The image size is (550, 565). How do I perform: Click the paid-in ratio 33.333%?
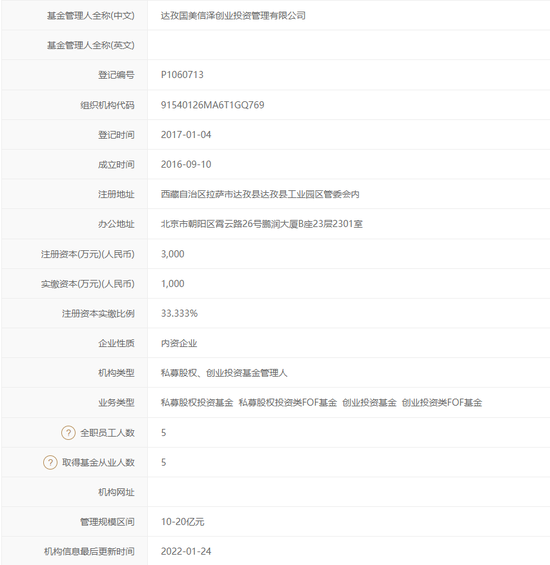pos(179,313)
